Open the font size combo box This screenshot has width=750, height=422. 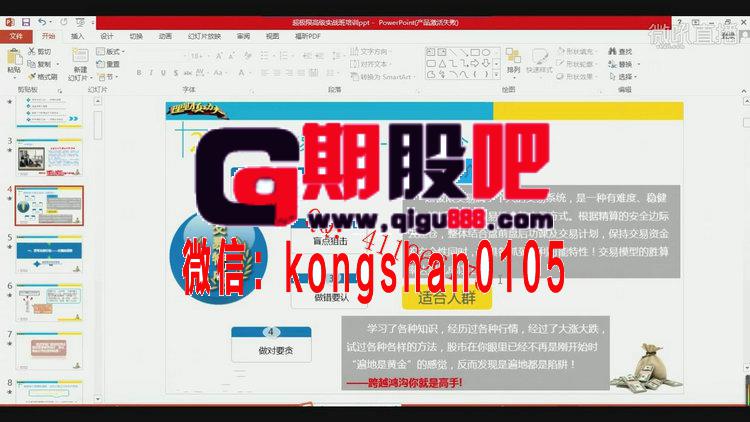[198, 56]
